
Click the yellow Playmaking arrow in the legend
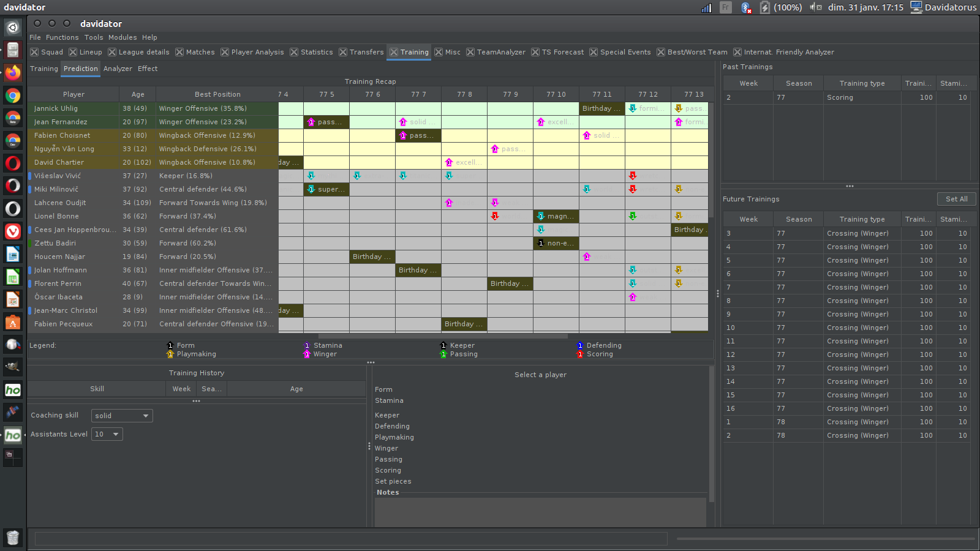170,354
